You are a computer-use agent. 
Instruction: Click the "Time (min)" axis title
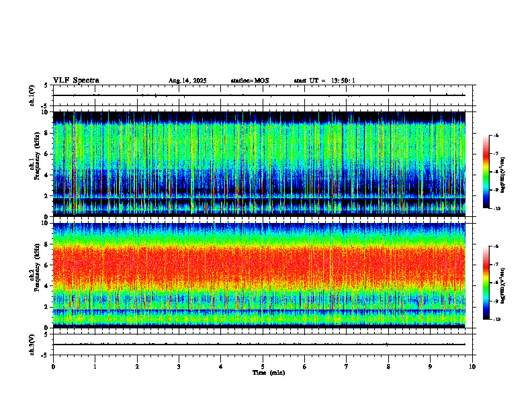(269, 373)
